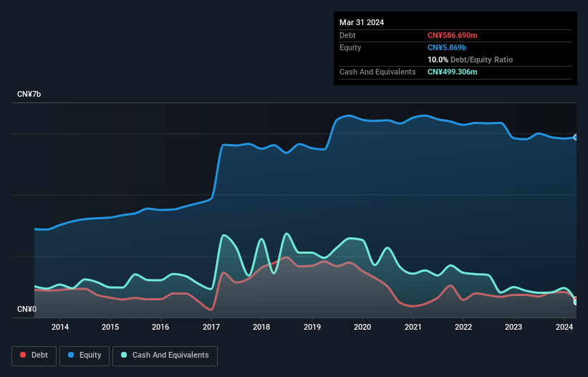Click the red Debt legend dot

point(23,355)
